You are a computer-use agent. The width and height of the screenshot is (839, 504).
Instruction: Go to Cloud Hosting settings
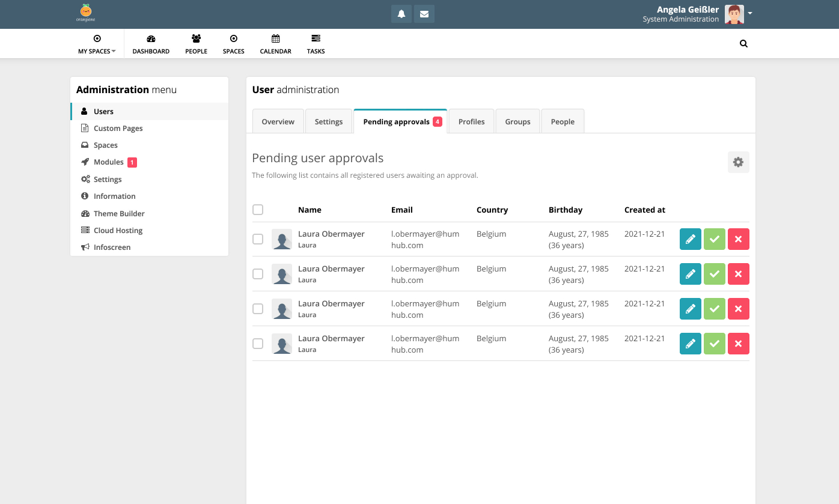click(118, 230)
